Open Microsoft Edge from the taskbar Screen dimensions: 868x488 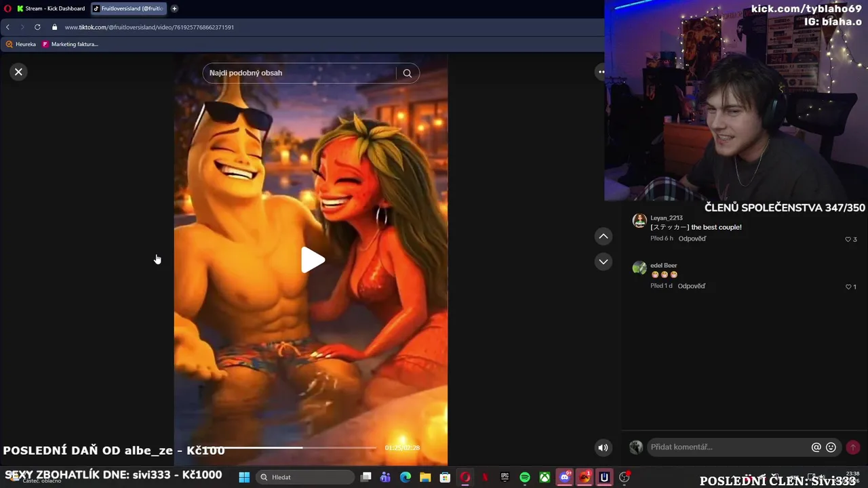pos(406,477)
